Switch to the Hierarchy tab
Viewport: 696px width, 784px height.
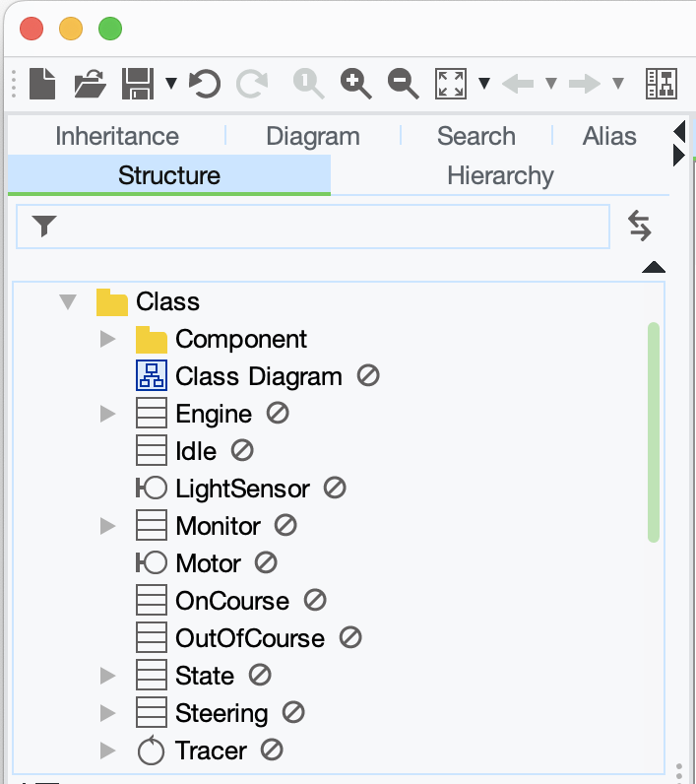[x=500, y=175]
